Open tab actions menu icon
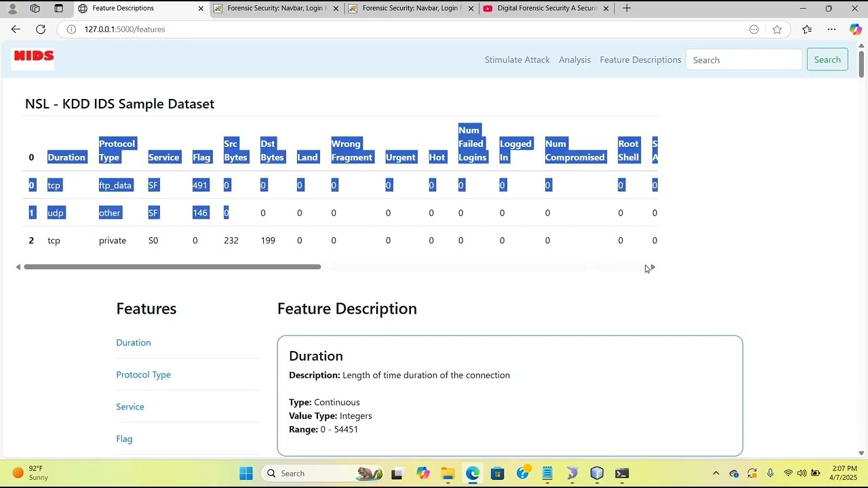 click(x=58, y=8)
